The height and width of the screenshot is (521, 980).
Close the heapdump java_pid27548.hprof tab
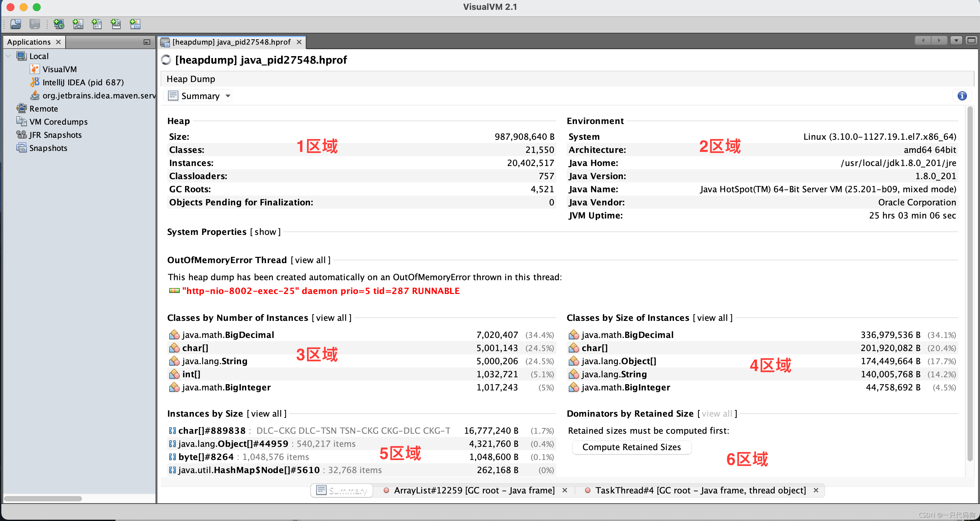(299, 42)
